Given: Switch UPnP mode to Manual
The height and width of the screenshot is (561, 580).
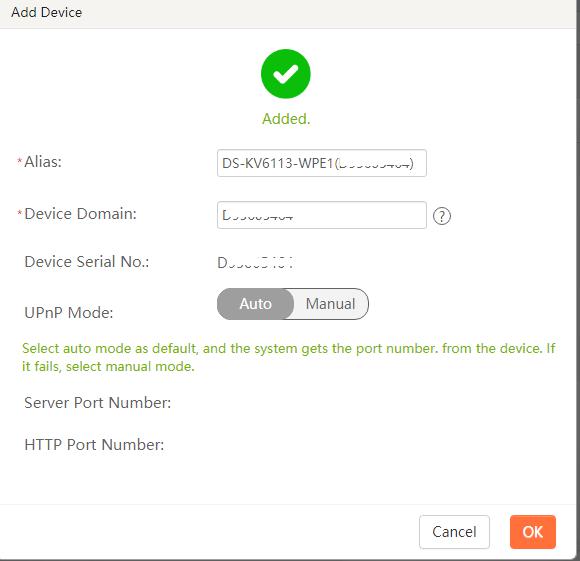Looking at the screenshot, I should click(330, 304).
